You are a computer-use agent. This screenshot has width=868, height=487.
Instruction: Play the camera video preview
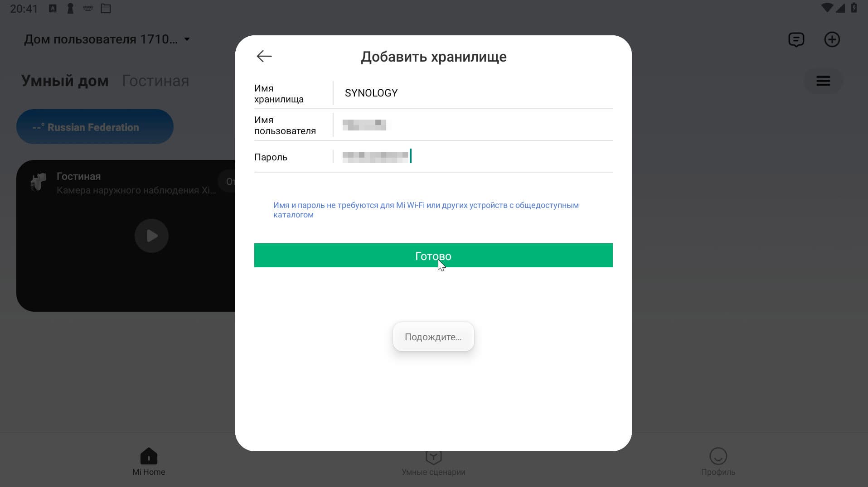click(151, 236)
